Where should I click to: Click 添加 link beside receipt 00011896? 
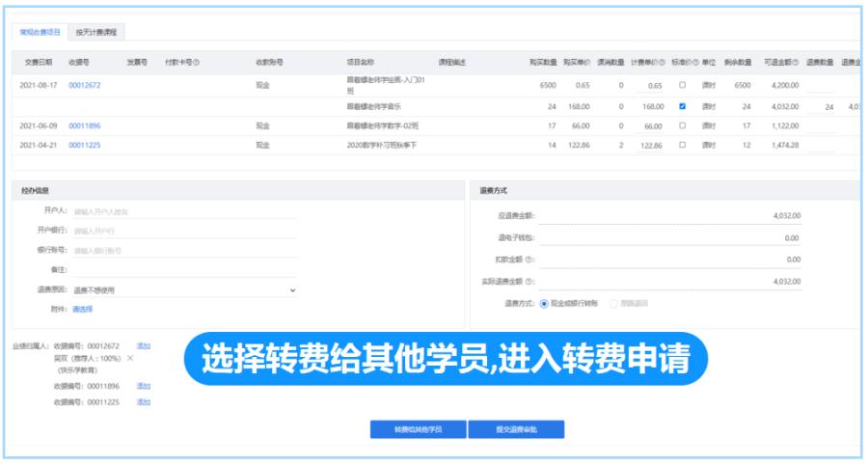point(144,386)
